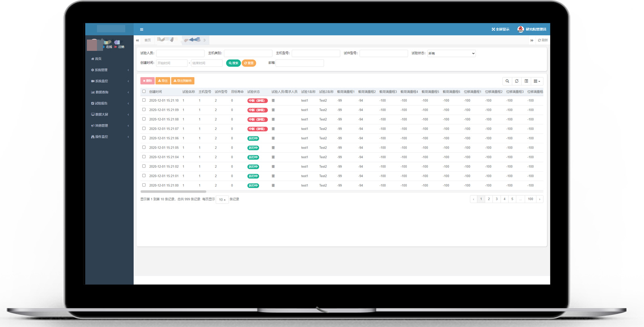This screenshot has width=644, height=327.
Task: Check the select-all checkbox in table header
Action: [144, 92]
